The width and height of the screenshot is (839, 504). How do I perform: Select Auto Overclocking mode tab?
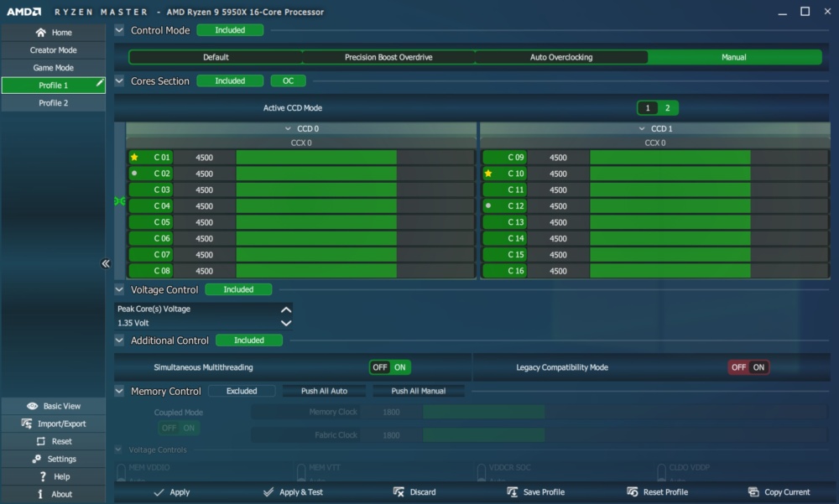561,57
